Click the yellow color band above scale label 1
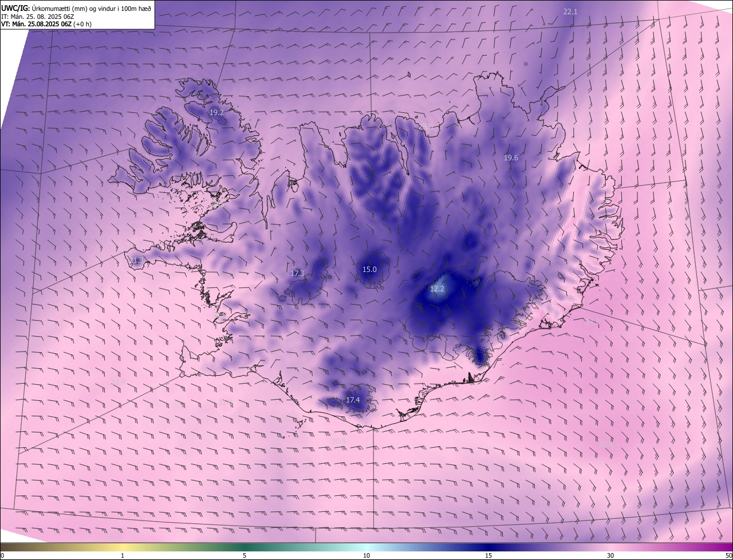This screenshot has height=560, width=733. pos(123,547)
